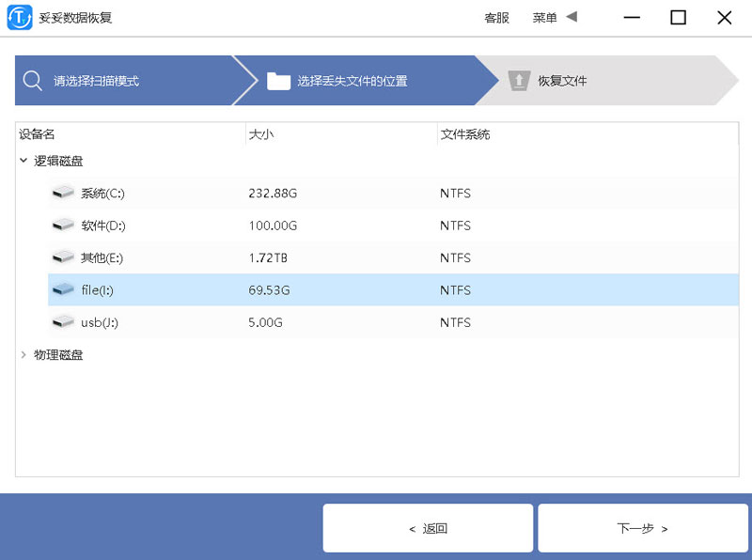The width and height of the screenshot is (752, 560).
Task: Sort by the 设备名 column header
Action: [x=131, y=134]
